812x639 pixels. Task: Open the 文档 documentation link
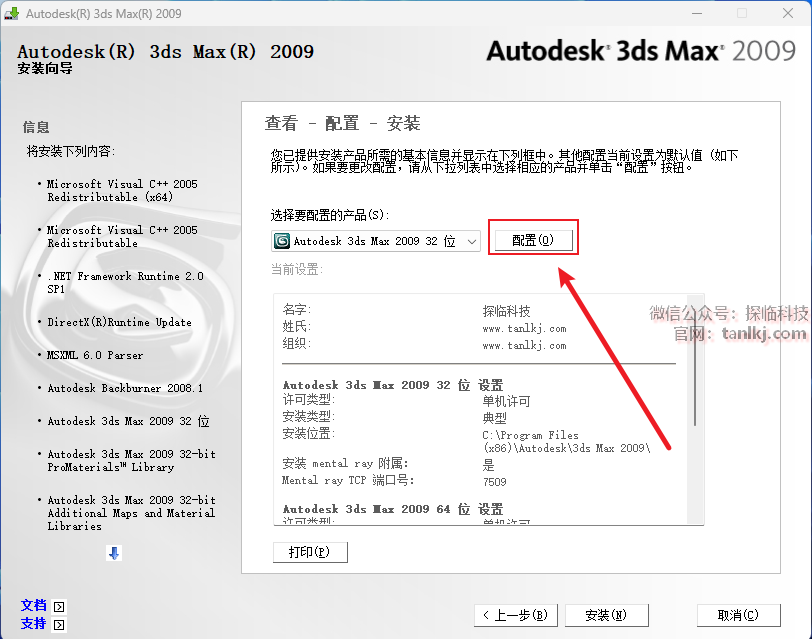click(34, 605)
